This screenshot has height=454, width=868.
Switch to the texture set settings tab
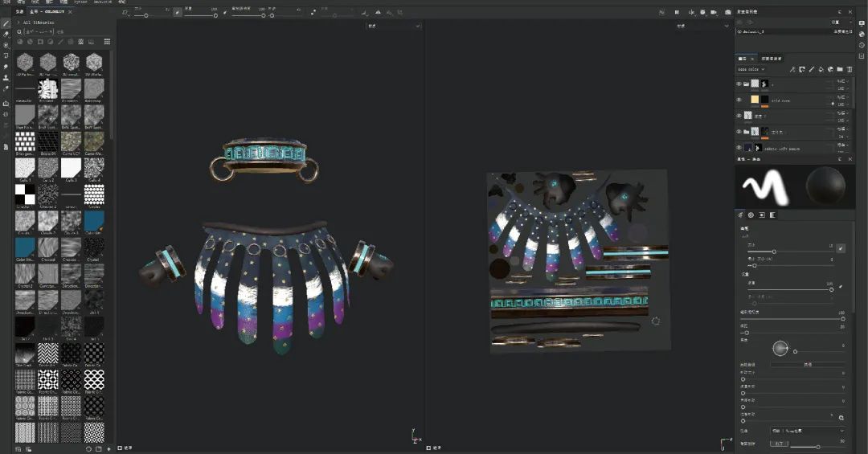point(772,59)
